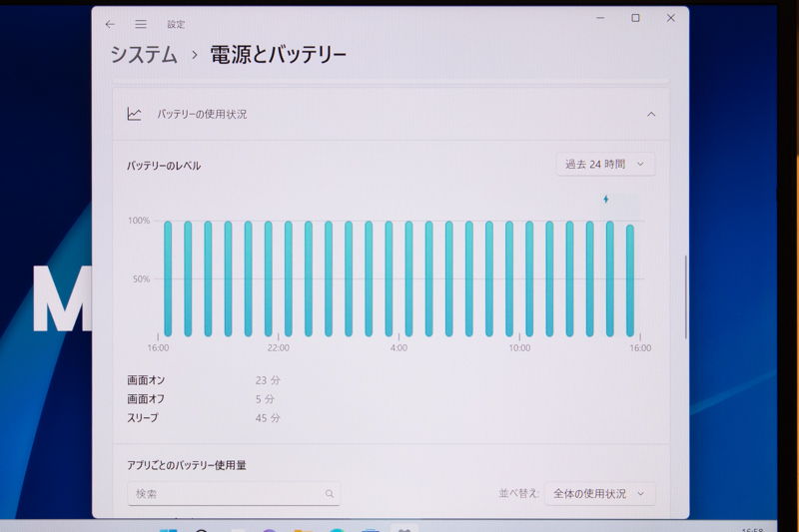Image resolution: width=799 pixels, height=532 pixels.
Task: Maximize the Settings window
Action: (635, 18)
